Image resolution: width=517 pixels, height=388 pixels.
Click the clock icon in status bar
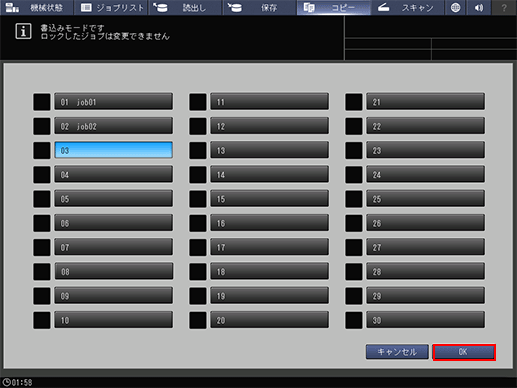(x=6, y=382)
